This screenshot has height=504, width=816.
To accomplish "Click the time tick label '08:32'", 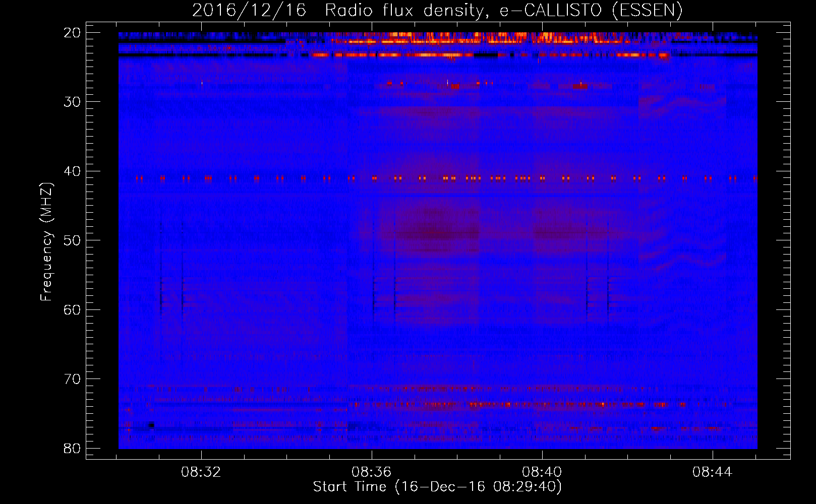I will [201, 472].
